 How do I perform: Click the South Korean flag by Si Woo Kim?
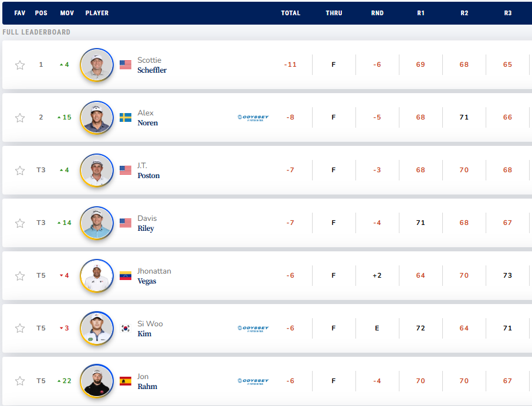pyautogui.click(x=126, y=329)
